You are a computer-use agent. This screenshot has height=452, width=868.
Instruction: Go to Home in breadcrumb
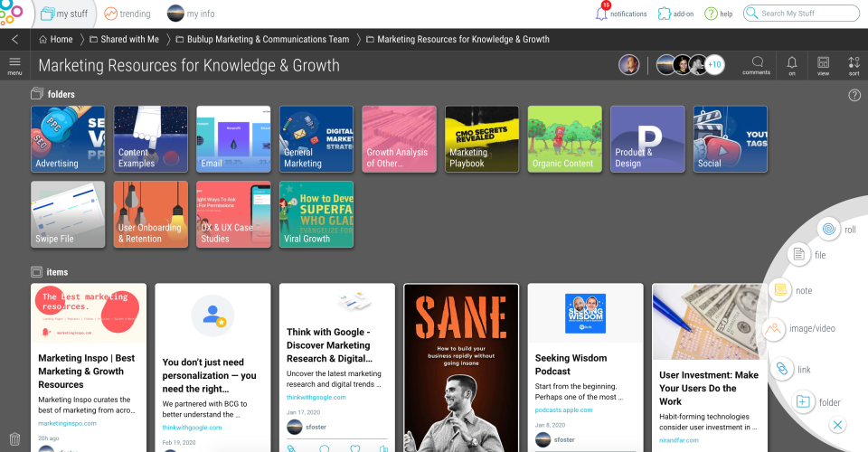[56, 40]
